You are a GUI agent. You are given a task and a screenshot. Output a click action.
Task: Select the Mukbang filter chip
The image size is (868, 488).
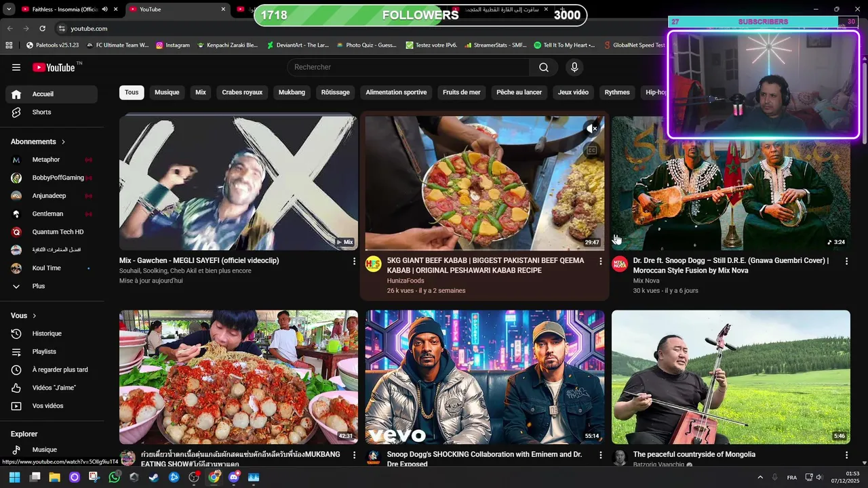click(292, 92)
